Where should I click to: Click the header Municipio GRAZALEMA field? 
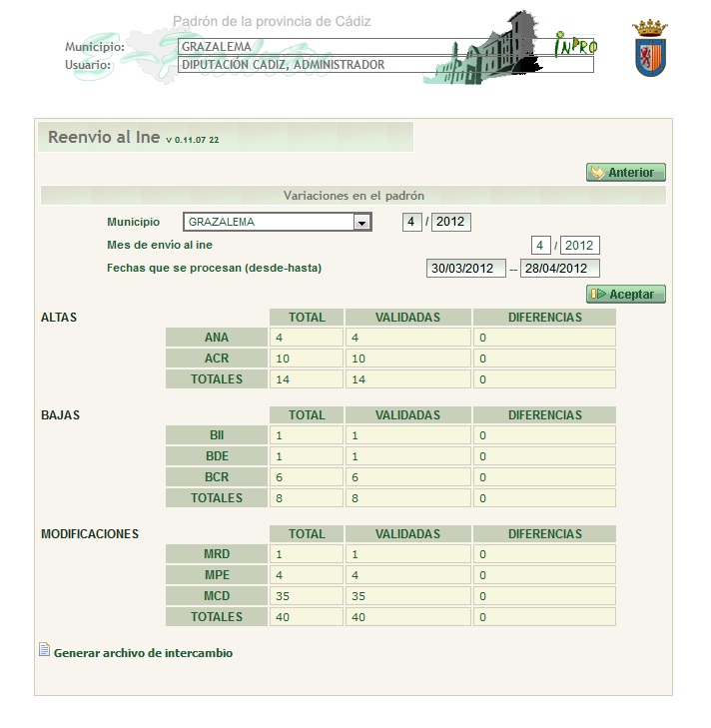coord(385,47)
